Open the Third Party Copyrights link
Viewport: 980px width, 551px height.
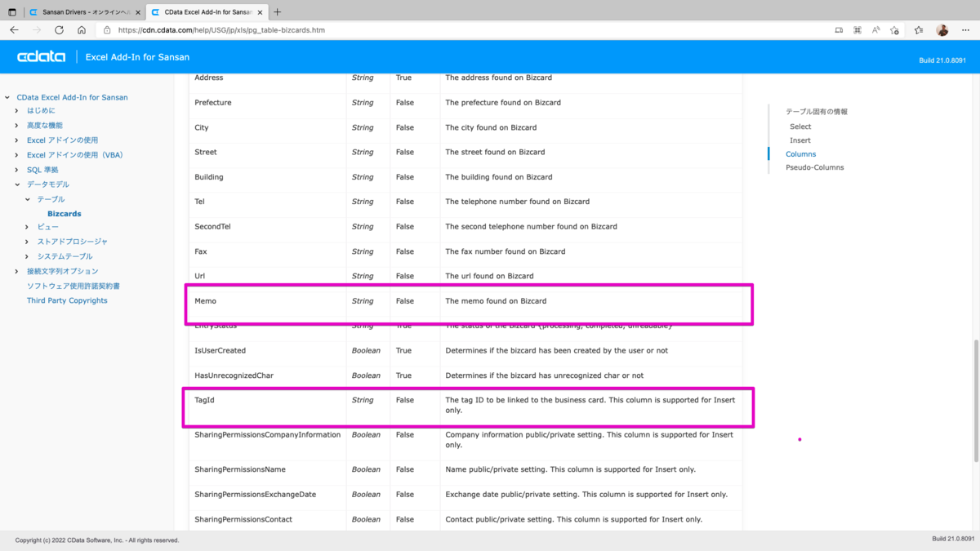pyautogui.click(x=67, y=300)
